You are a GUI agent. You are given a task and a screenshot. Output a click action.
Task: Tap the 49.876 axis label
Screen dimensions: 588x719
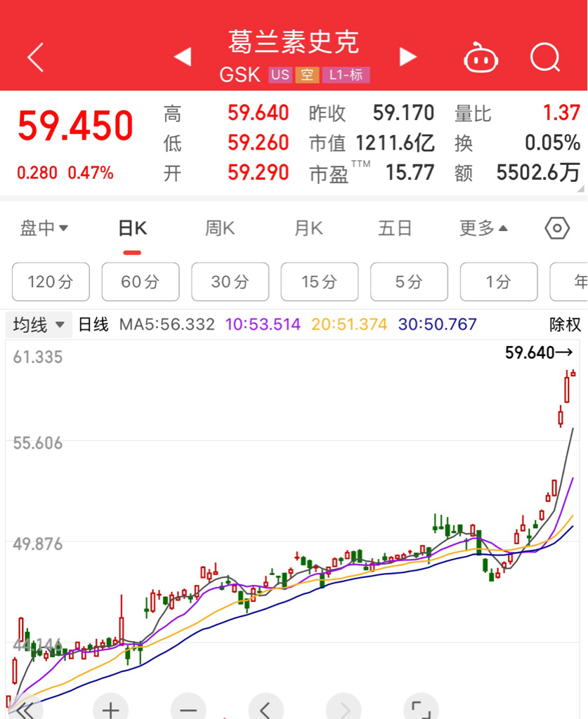[38, 544]
